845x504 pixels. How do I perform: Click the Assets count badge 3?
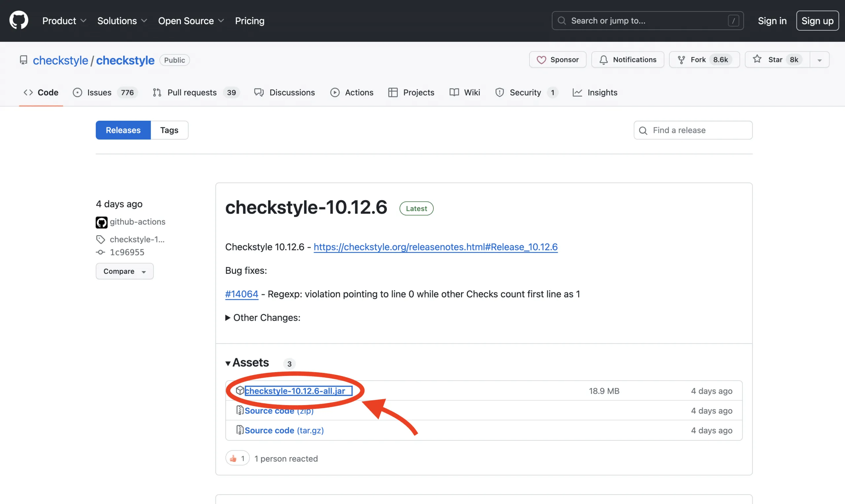(x=289, y=364)
